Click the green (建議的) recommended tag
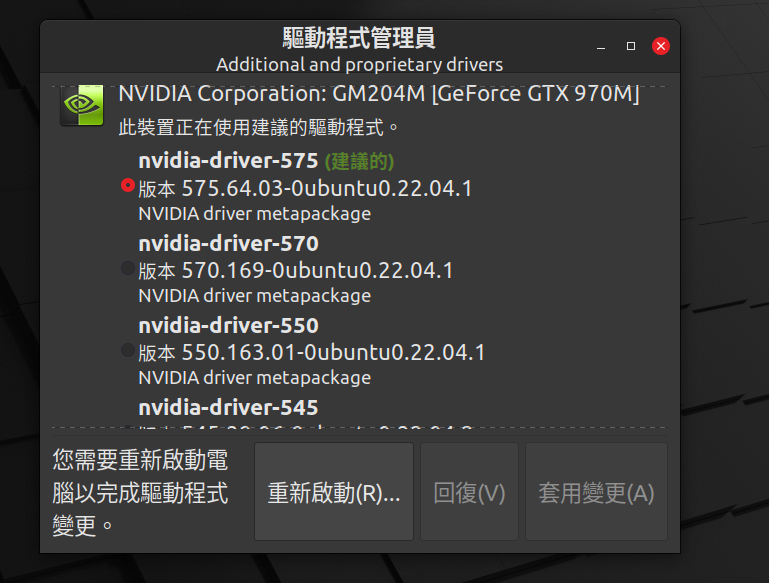769x583 pixels. (359, 161)
